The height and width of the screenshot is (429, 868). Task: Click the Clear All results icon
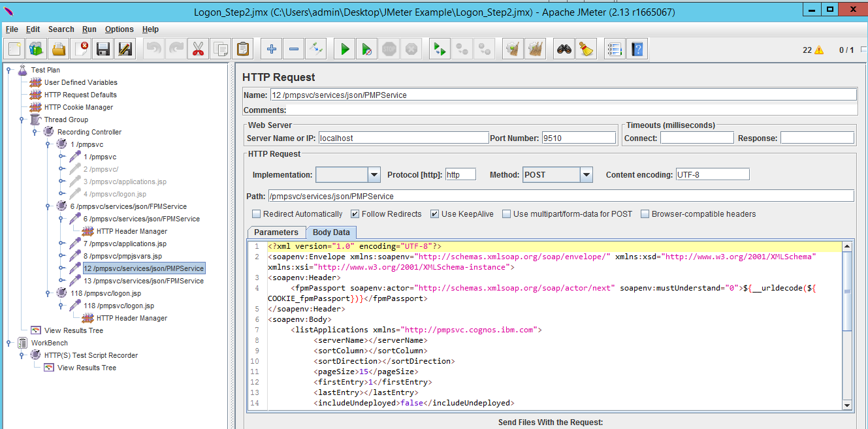(536, 48)
